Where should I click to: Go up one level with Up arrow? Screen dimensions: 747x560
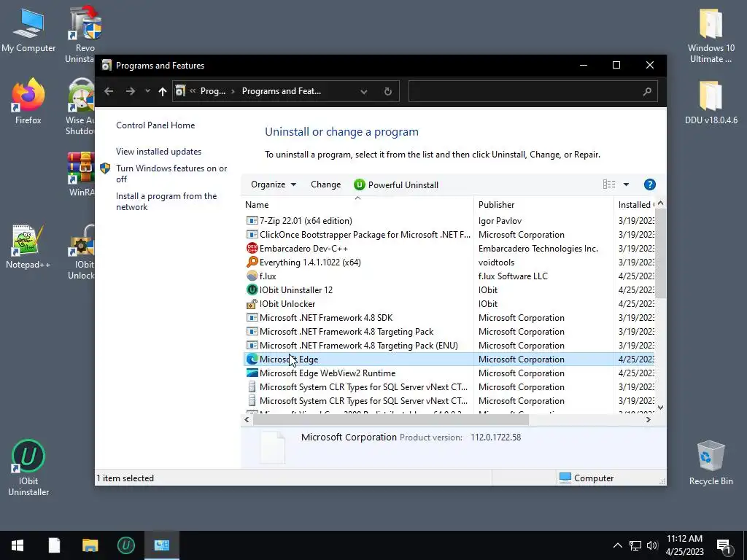163,91
